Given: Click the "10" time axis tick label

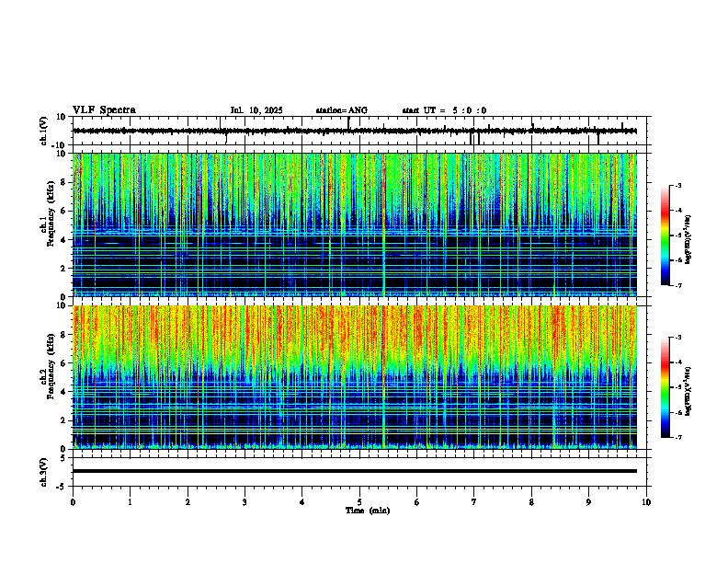Looking at the screenshot, I should (646, 502).
